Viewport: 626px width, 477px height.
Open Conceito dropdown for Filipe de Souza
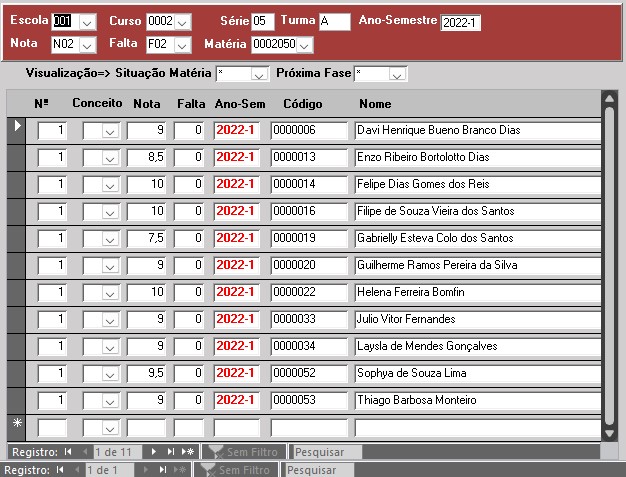click(x=110, y=212)
